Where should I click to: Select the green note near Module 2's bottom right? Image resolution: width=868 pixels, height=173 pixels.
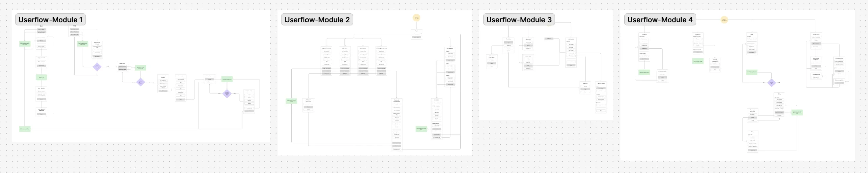(421, 129)
